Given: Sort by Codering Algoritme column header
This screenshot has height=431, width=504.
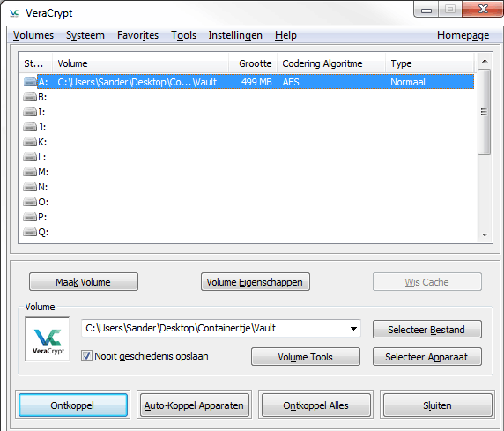Looking at the screenshot, I should click(x=331, y=63).
